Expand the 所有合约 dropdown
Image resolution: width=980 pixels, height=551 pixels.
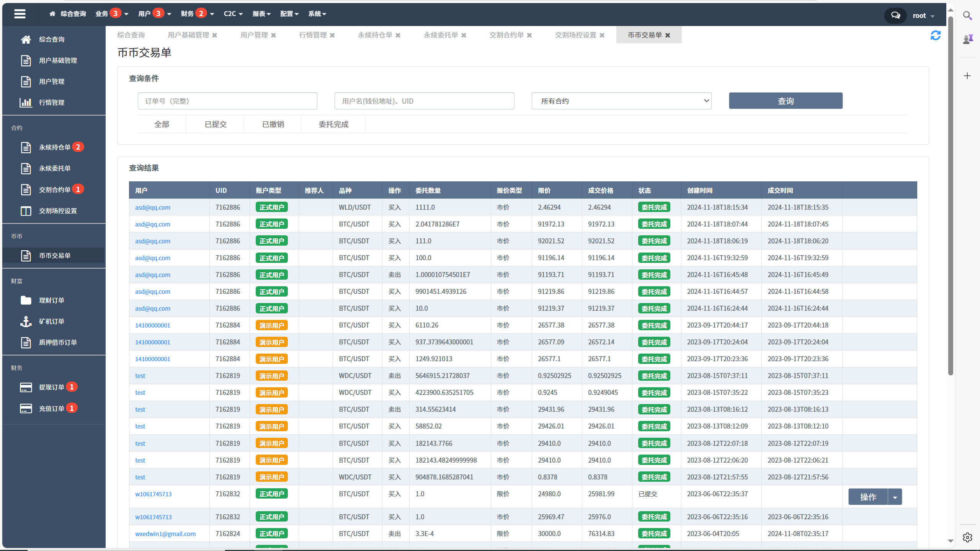tap(620, 101)
